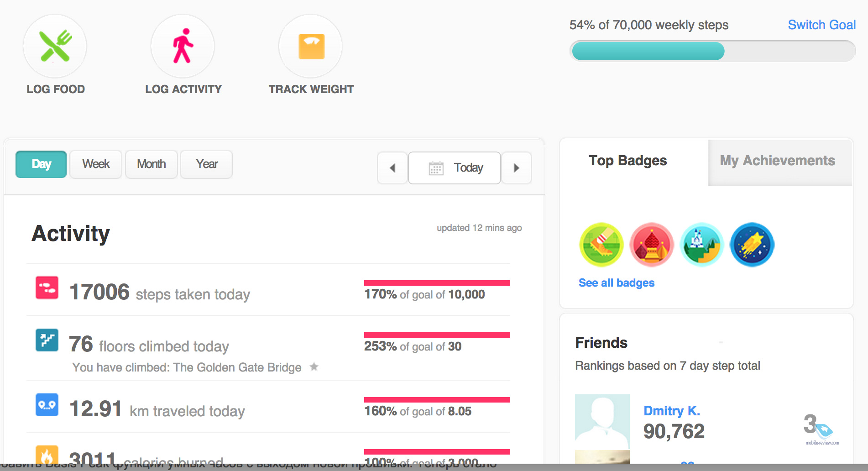Viewport: 868px width, 471px height.
Task: Select the Year view tab
Action: point(207,164)
